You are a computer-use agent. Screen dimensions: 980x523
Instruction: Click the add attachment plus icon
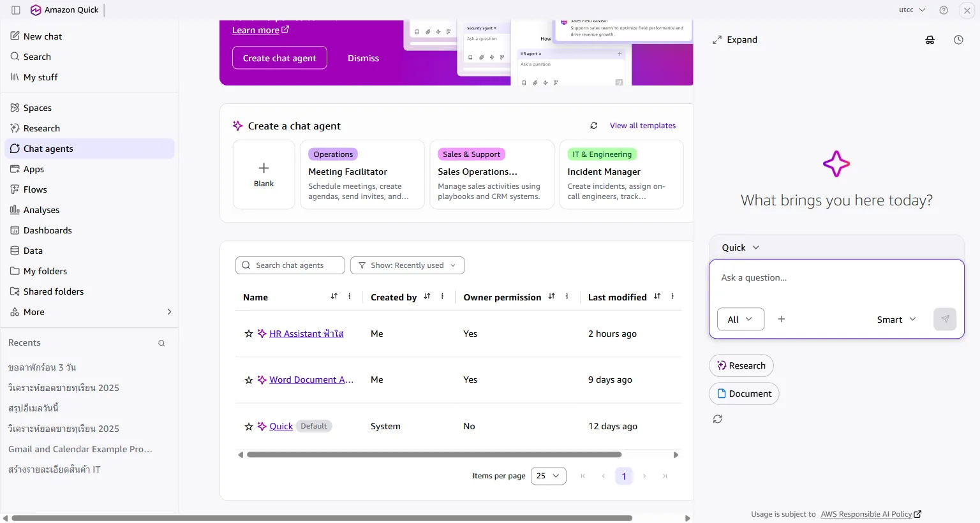pyautogui.click(x=782, y=319)
